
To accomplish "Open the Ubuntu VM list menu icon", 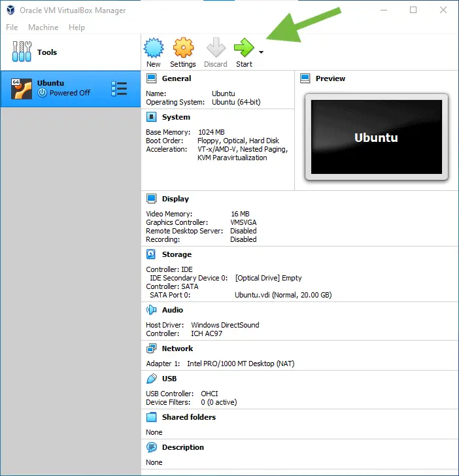I will (x=119, y=89).
